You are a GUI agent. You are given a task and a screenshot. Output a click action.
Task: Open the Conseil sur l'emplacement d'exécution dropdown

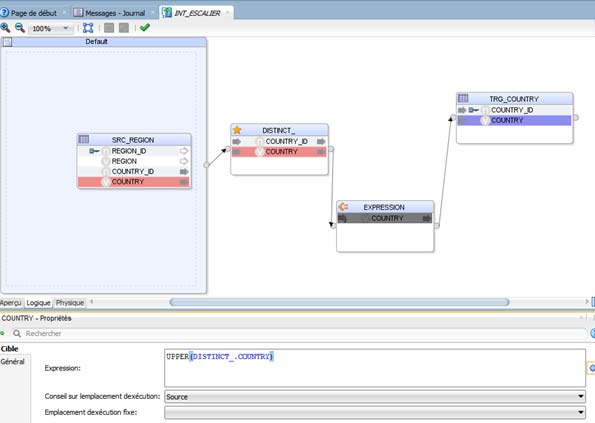point(375,397)
